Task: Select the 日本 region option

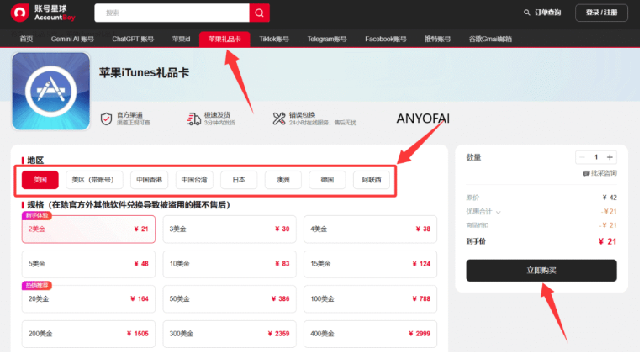Action: [x=239, y=180]
